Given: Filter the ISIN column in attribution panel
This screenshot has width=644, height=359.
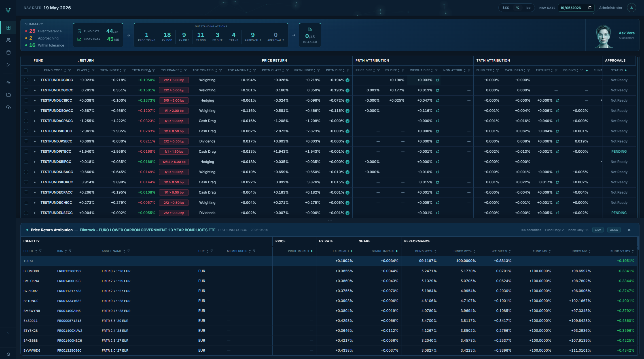Looking at the screenshot, I should 70,251.
